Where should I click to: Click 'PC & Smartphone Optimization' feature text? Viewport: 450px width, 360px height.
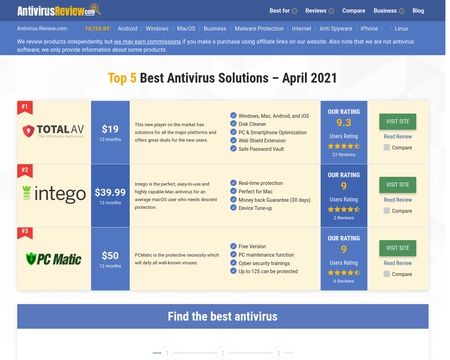tap(272, 132)
